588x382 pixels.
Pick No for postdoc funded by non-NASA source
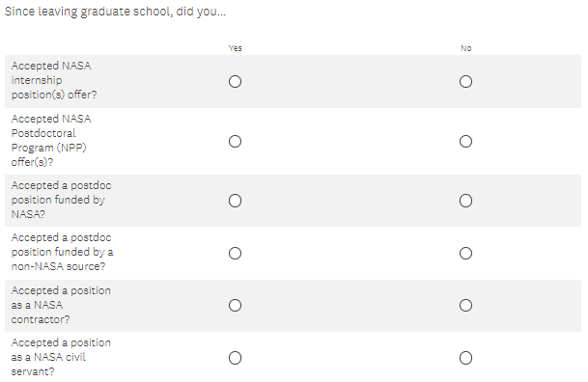[465, 253]
